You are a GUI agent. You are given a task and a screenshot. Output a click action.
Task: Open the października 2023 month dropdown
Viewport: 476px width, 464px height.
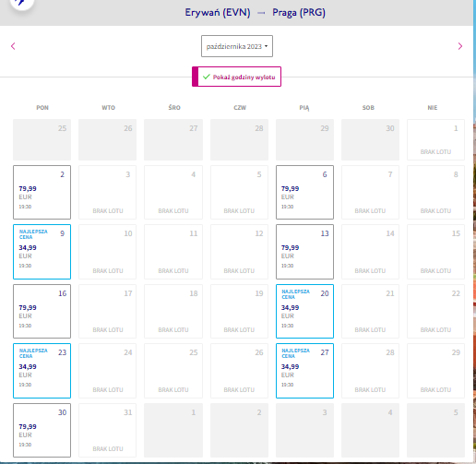[x=237, y=46]
